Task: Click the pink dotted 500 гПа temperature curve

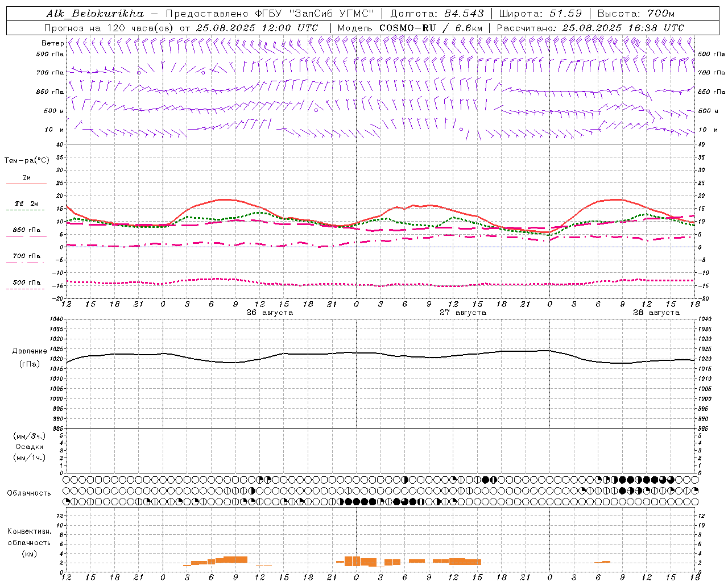Action: pos(381,285)
